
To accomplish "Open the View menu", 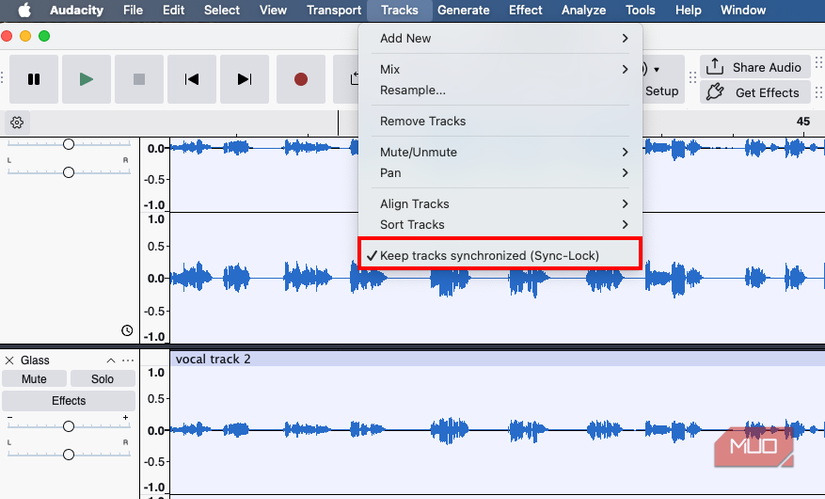I will tap(273, 10).
